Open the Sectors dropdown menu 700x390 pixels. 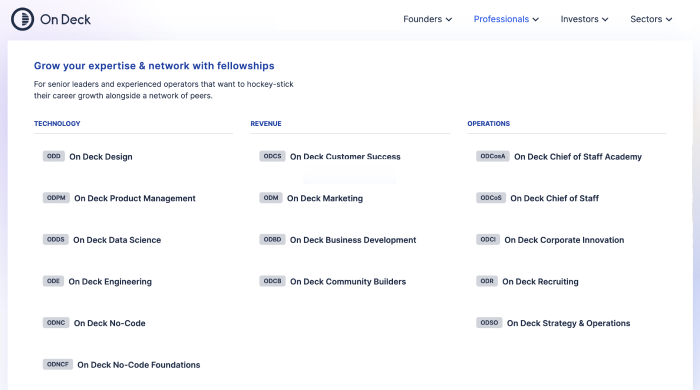tap(651, 19)
